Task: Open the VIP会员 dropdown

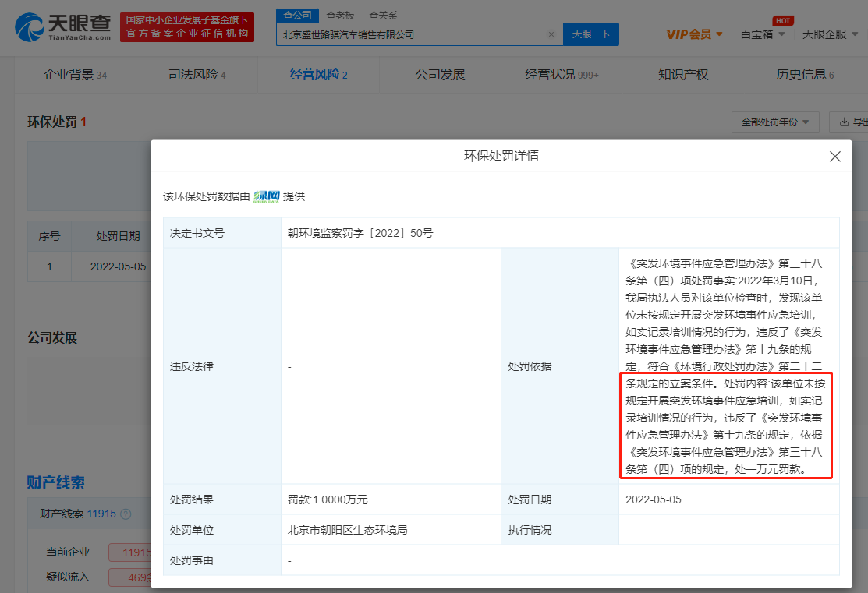Action: click(x=694, y=34)
